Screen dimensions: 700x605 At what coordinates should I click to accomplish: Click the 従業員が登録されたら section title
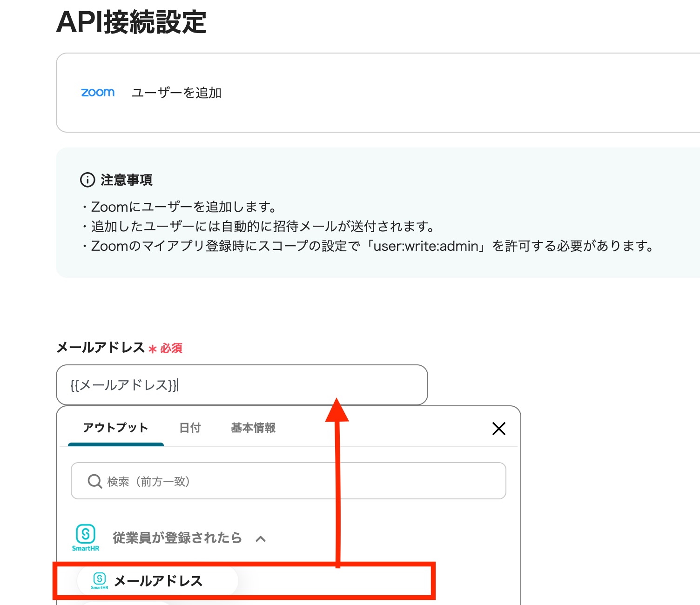pos(177,538)
